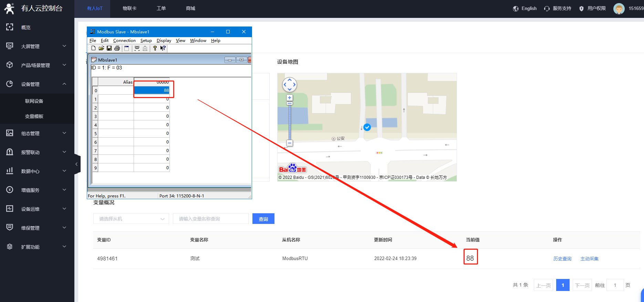This screenshot has width=644, height=302.
Task: Click the map zoom-out minus button
Action: 290,143
